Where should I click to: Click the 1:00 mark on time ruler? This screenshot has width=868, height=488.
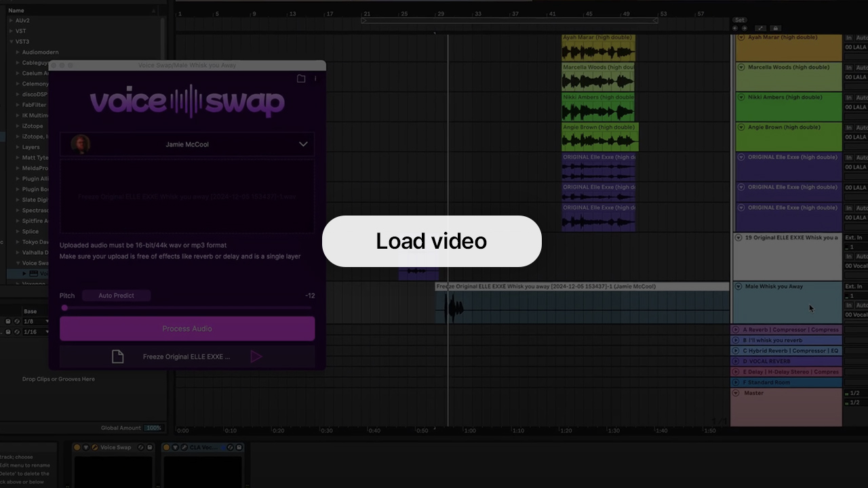point(469,430)
